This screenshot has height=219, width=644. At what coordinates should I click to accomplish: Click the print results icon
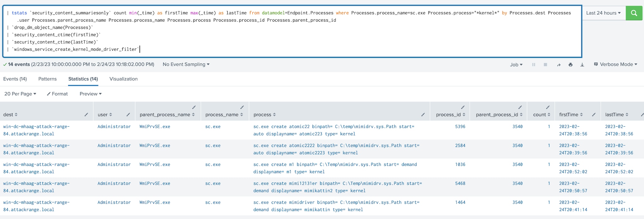point(570,65)
